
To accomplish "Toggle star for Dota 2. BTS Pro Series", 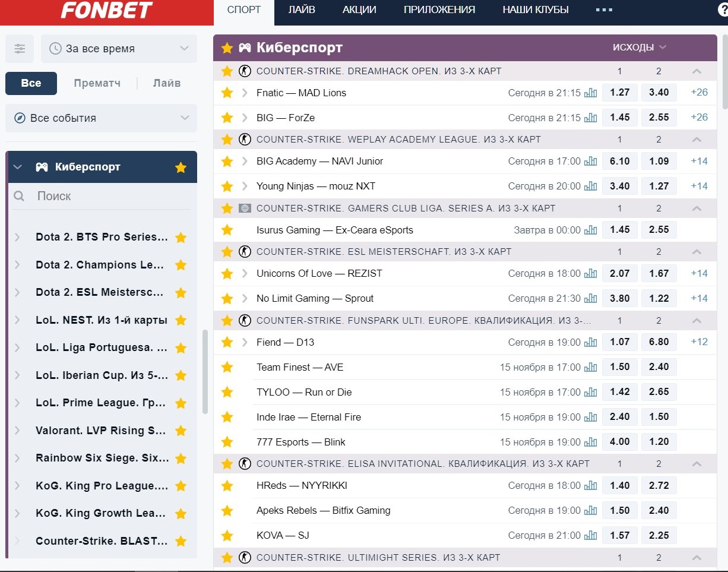I will (181, 238).
